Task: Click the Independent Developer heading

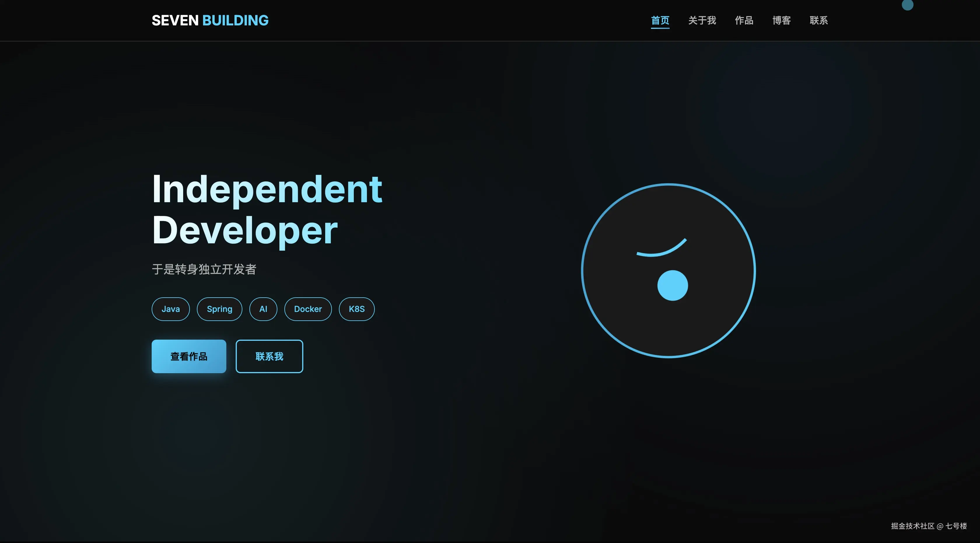Action: [x=266, y=209]
